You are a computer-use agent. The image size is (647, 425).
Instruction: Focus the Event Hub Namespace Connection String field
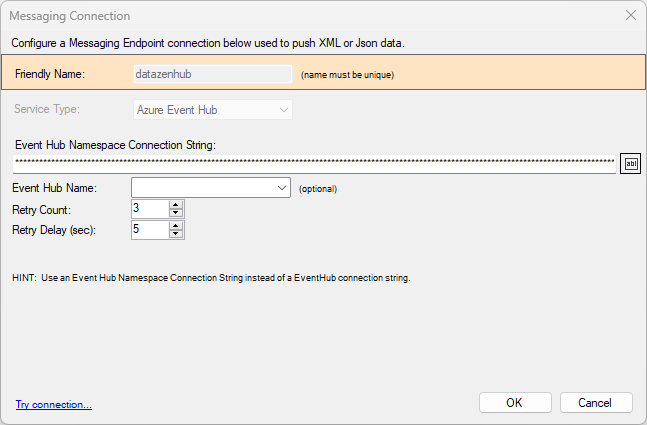pos(314,164)
